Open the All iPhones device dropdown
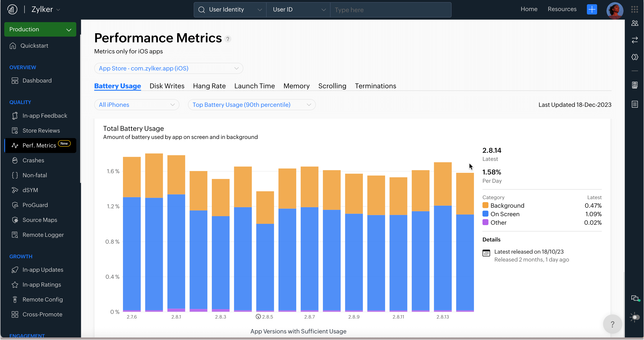 click(137, 105)
